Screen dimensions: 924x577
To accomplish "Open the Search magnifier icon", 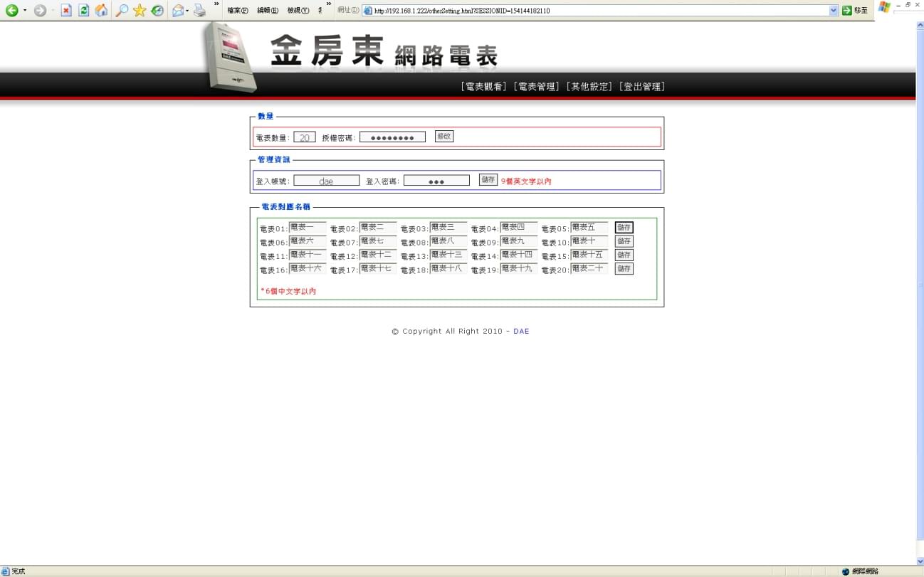I will pos(122,11).
